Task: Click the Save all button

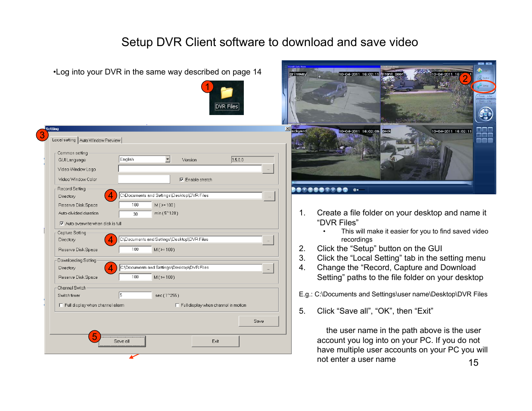Action: 122,341
